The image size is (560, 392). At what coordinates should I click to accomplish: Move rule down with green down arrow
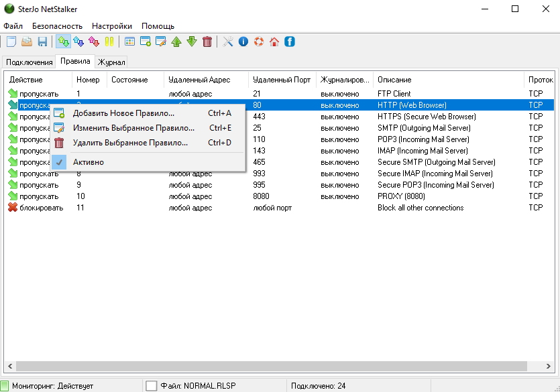click(192, 42)
